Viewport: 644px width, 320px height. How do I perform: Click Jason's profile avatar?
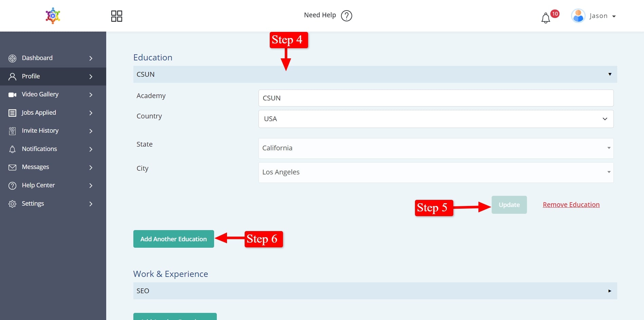tap(578, 16)
